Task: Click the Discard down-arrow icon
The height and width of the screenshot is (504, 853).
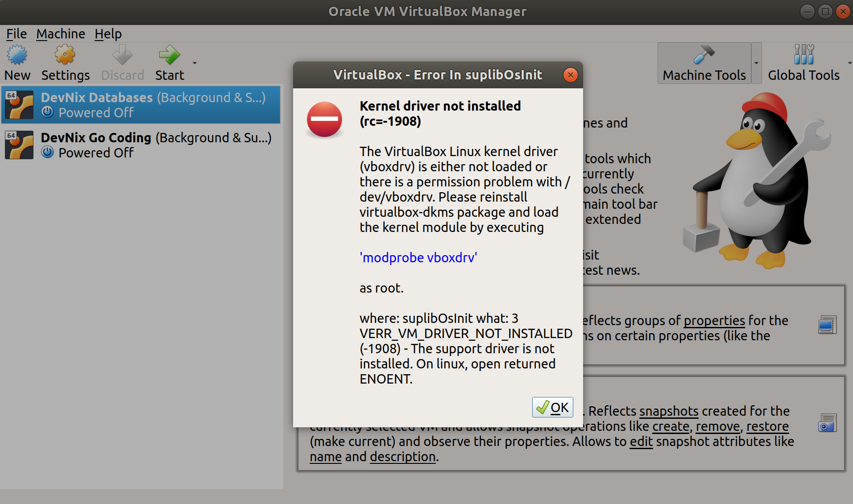Action: 122,55
